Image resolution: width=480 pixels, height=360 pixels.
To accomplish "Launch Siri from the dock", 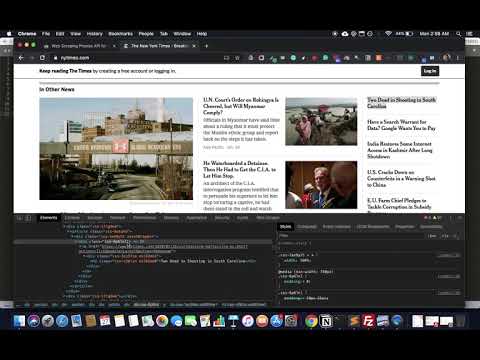I will [34, 321].
